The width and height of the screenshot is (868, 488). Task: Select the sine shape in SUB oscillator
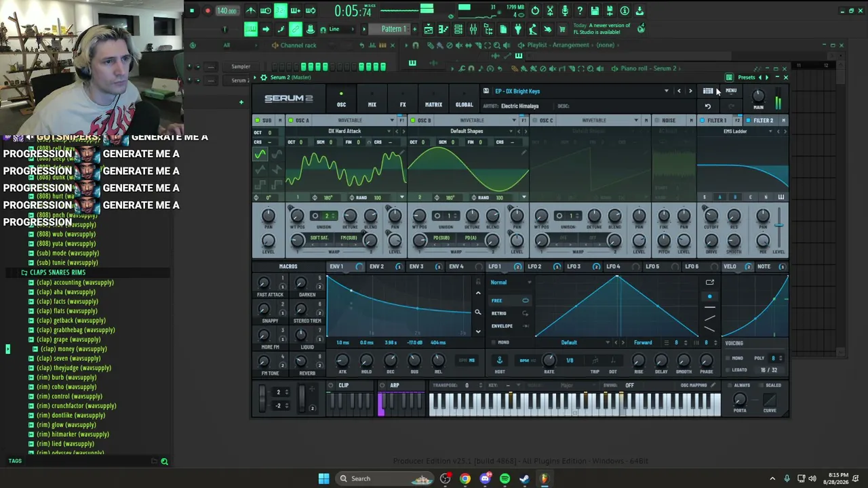coord(260,155)
